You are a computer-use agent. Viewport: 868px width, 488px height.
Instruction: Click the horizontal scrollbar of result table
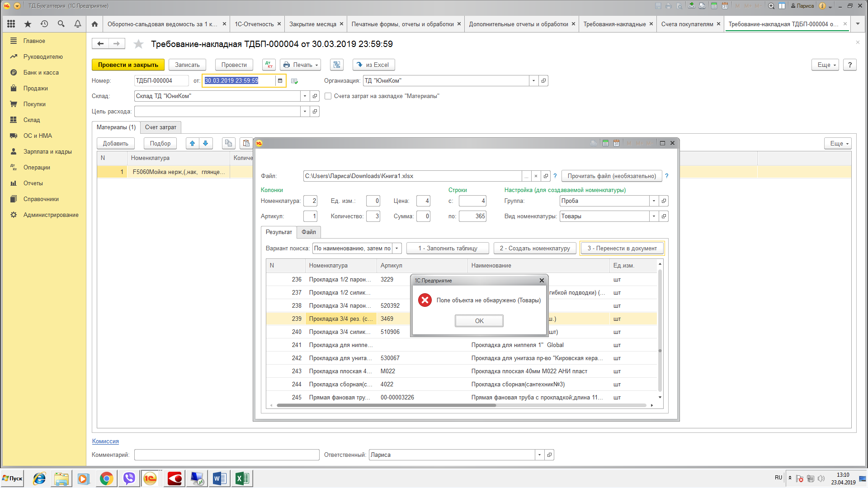point(387,405)
